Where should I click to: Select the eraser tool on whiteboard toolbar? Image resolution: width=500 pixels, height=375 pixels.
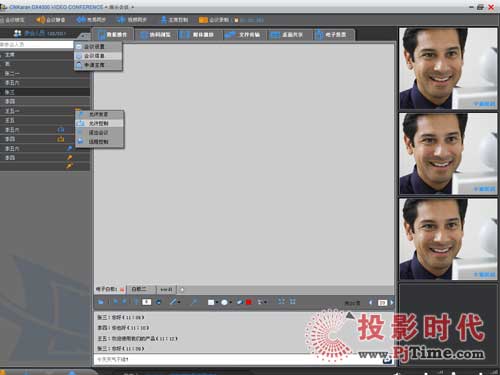(240, 302)
